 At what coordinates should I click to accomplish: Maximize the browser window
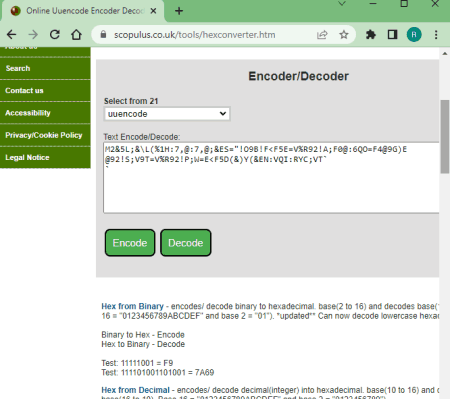pyautogui.click(x=404, y=4)
